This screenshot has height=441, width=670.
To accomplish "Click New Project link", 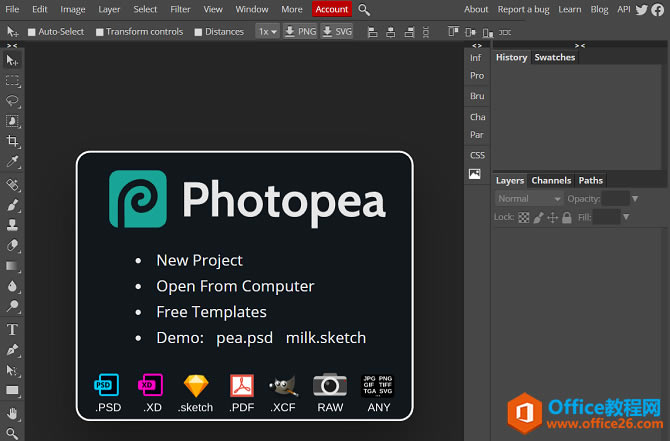I will point(199,260).
